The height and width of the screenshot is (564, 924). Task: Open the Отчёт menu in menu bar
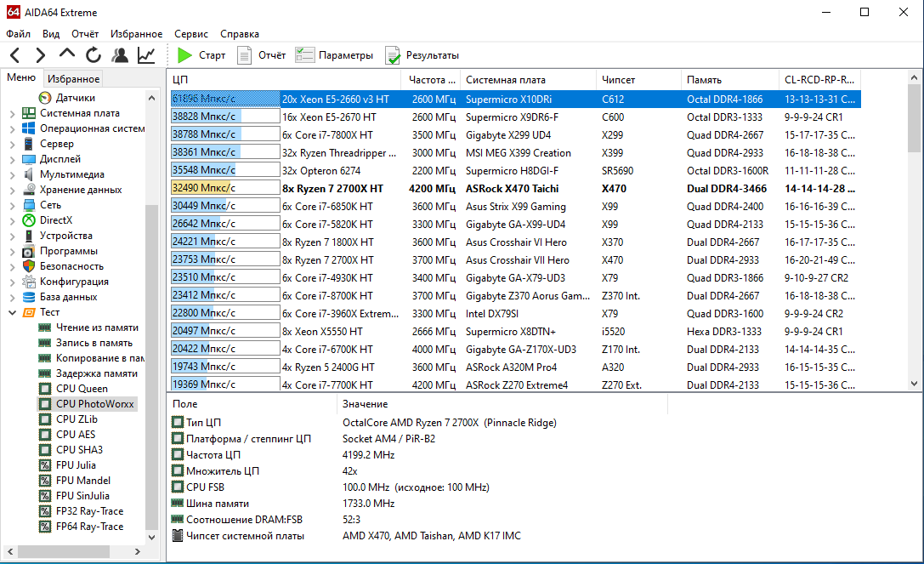[85, 34]
